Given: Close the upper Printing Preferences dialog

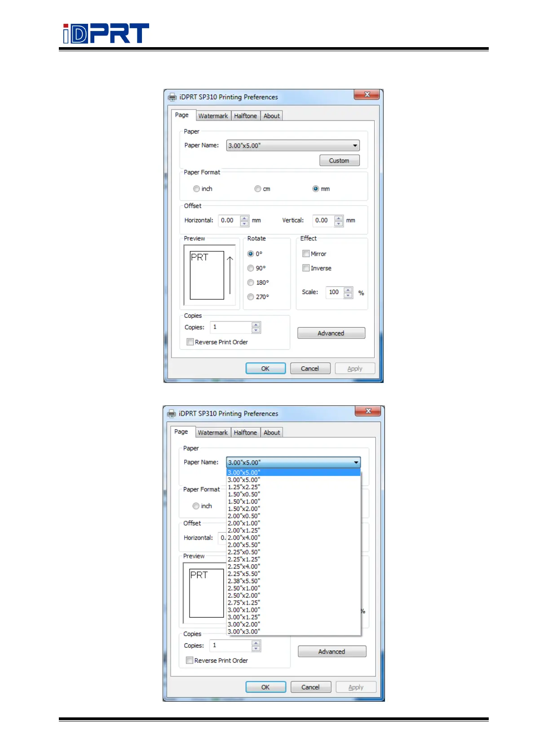Looking at the screenshot, I should [367, 94].
